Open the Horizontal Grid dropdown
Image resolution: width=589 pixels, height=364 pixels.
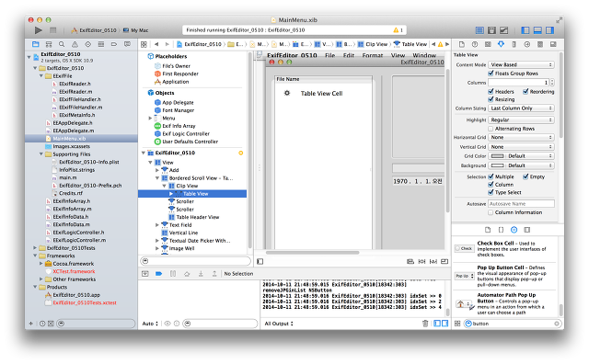coord(521,137)
